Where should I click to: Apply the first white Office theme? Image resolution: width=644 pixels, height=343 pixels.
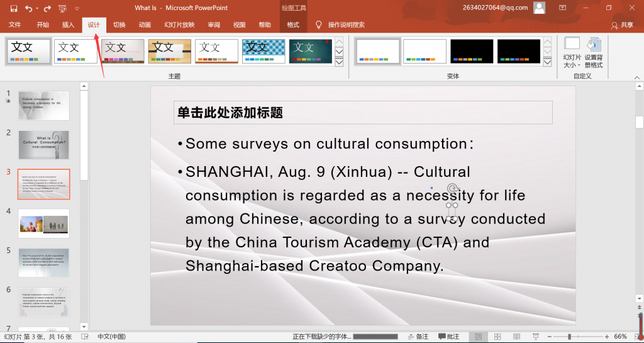coord(28,52)
